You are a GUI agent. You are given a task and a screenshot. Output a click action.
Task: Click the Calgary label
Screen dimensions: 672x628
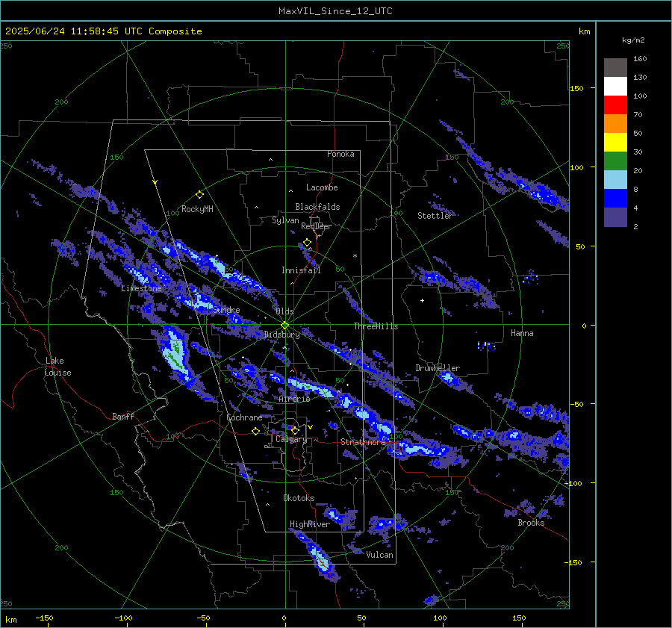click(x=291, y=439)
